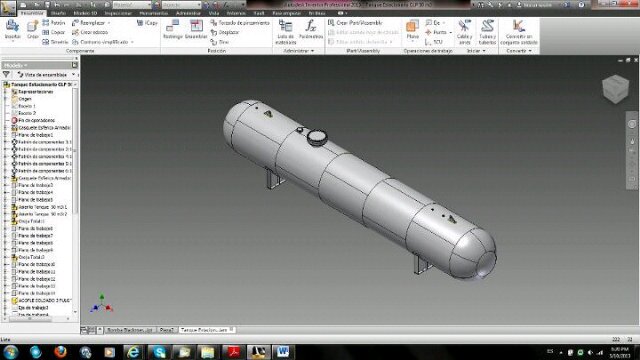The width and height of the screenshot is (640, 360).
Task: Expand the Origen folder node
Action: 5,99
